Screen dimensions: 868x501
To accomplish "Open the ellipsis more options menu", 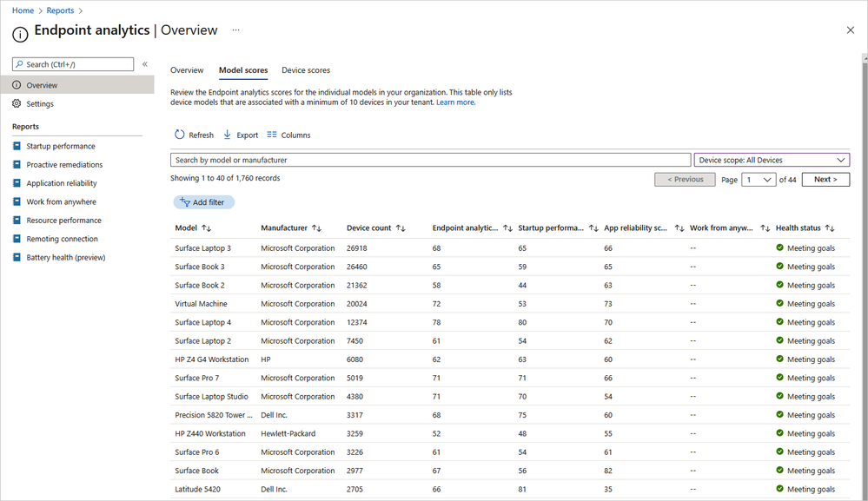I will (235, 30).
